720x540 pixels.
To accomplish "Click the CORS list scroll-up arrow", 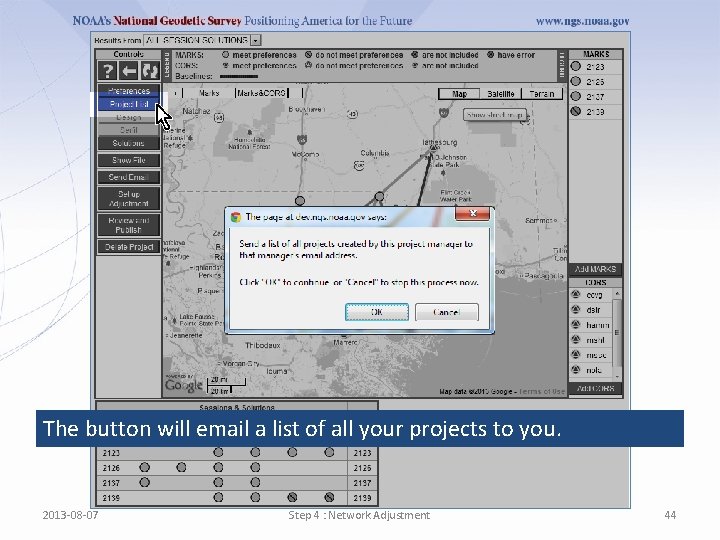I will tap(617, 293).
